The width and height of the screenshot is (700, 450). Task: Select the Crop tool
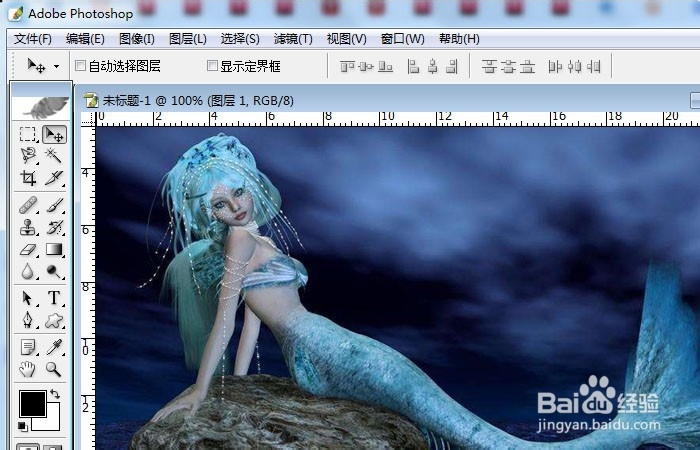(28, 178)
